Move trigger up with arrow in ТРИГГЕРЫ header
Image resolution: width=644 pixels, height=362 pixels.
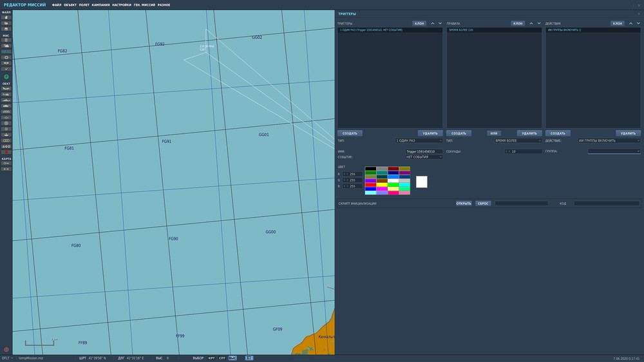(433, 23)
